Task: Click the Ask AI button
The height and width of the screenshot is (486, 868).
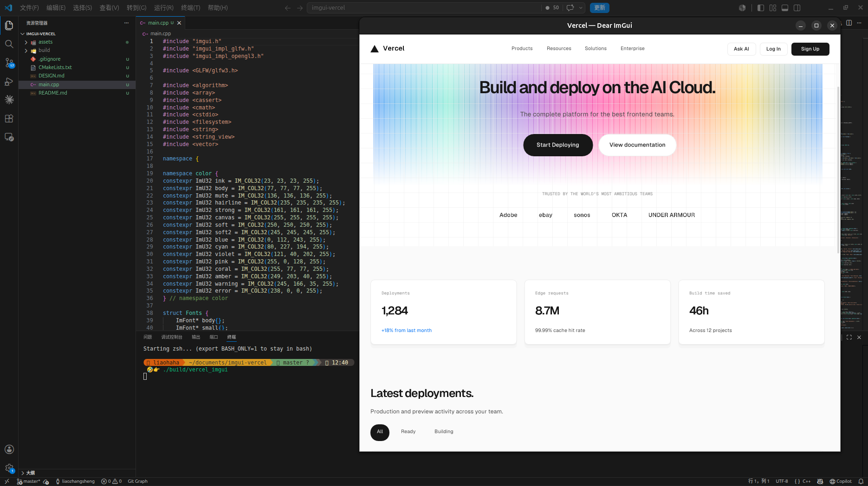Action: tap(741, 49)
